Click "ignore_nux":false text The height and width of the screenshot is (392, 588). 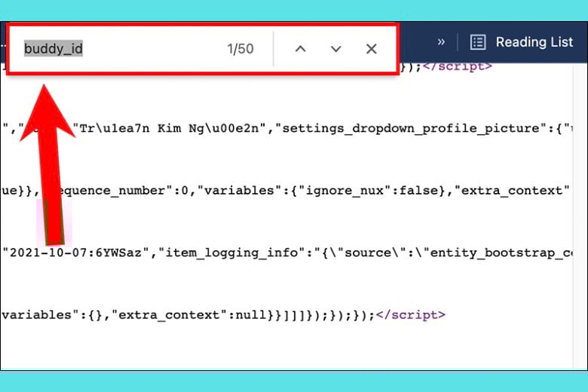coord(369,191)
